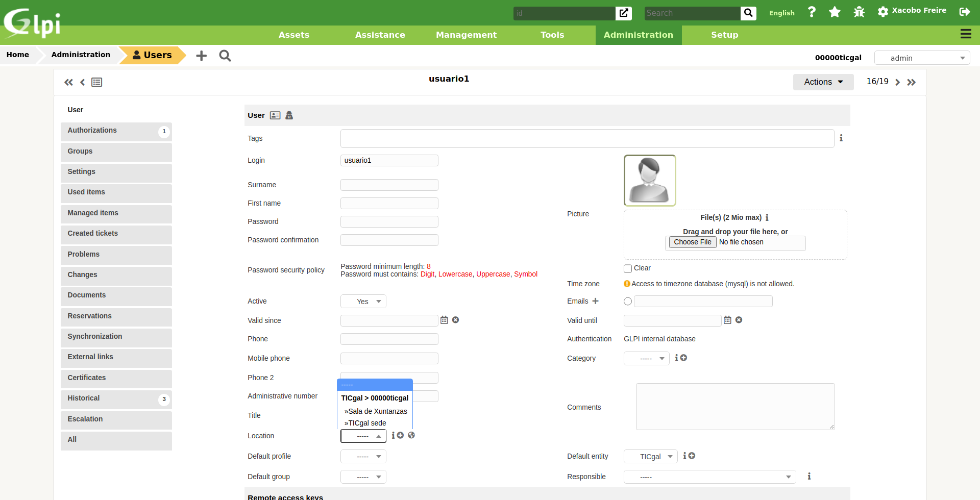This screenshot has width=980, height=500.
Task: Open the calendar picker for Valid since
Action: [x=444, y=320]
